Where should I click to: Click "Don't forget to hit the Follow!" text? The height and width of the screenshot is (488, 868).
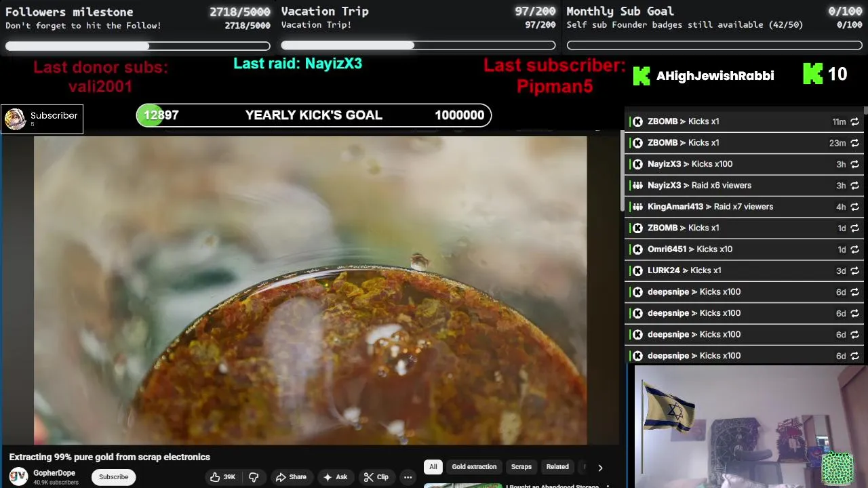83,26
